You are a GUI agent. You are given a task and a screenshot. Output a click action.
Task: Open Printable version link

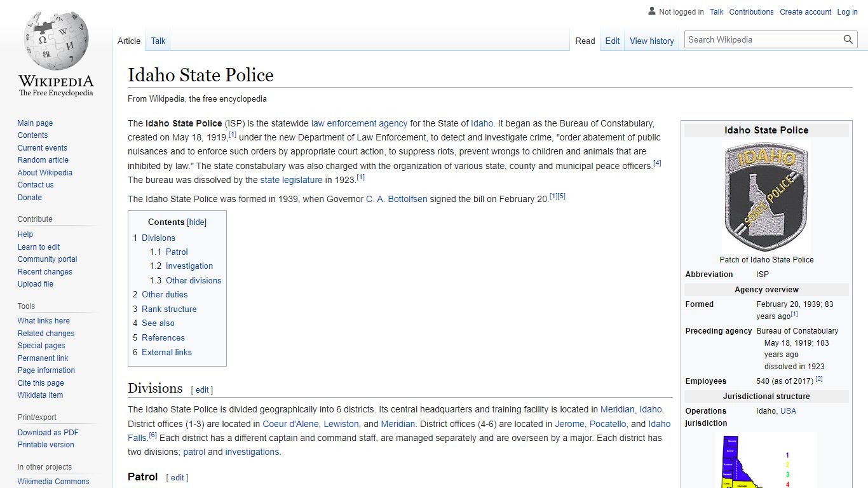click(46, 445)
